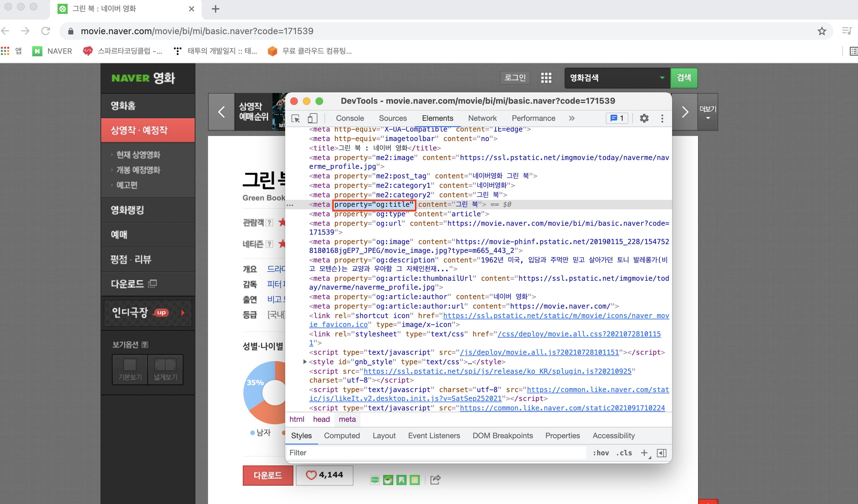Open 다운로드 sidebar menu with external icon
The width and height of the screenshot is (858, 504).
click(148, 284)
